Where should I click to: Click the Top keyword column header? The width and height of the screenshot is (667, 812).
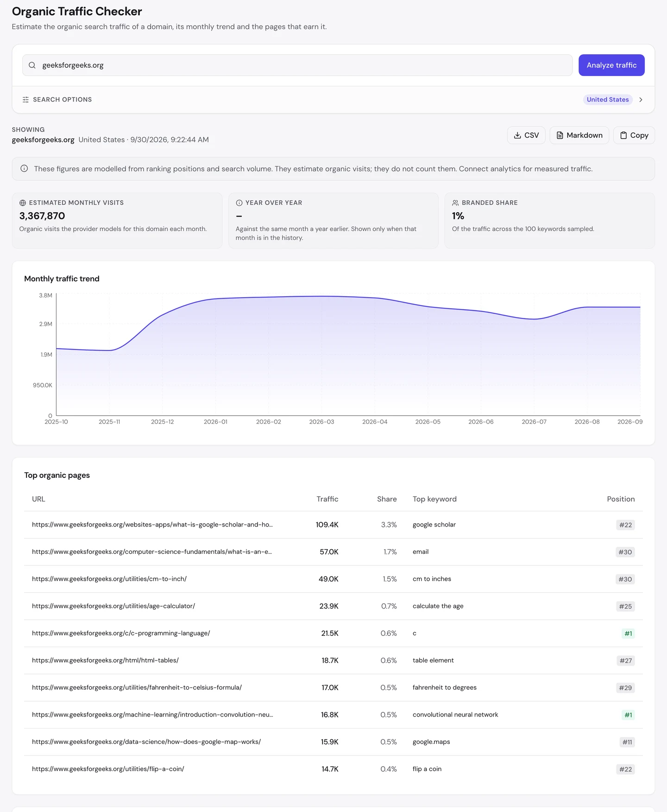[434, 499]
